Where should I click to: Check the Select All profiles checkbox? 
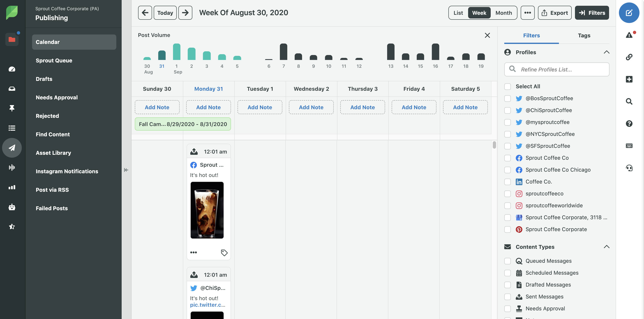click(x=507, y=86)
